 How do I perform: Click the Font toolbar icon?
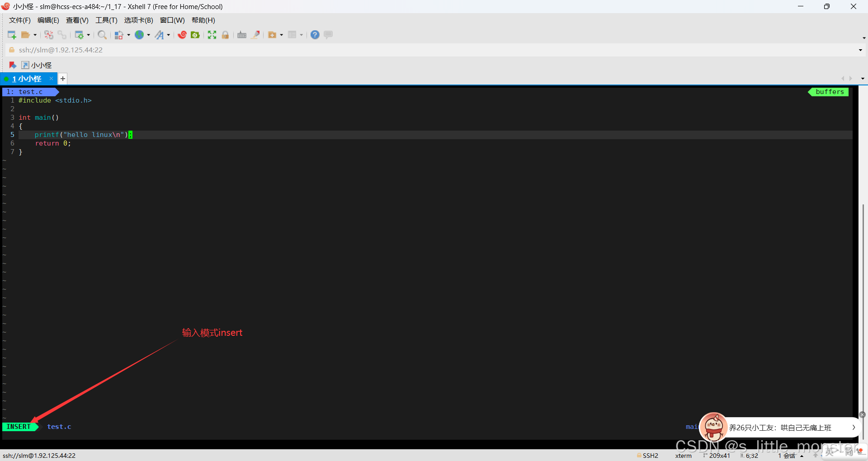[159, 35]
